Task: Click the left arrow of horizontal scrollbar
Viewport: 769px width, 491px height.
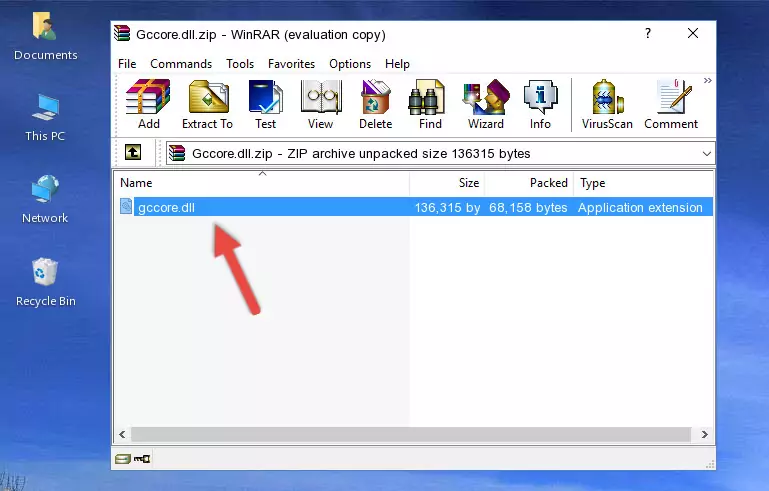Action: coord(122,434)
